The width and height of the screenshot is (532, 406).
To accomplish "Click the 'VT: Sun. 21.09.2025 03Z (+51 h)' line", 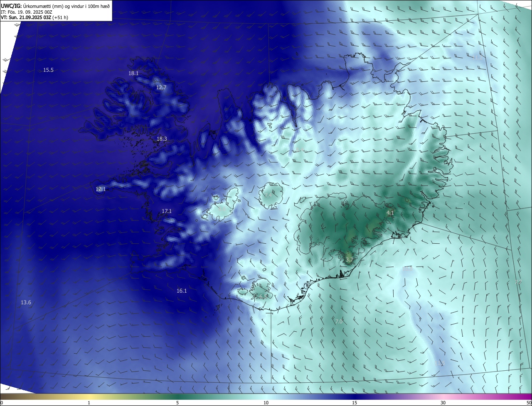I will coord(34,17).
